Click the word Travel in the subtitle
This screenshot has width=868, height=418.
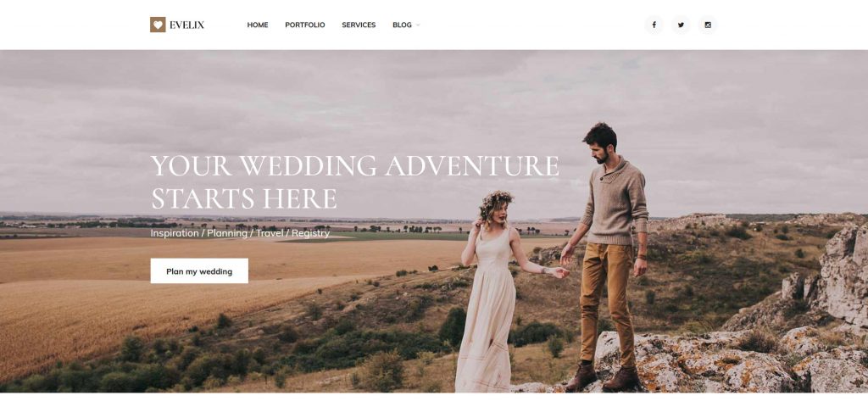[270, 233]
